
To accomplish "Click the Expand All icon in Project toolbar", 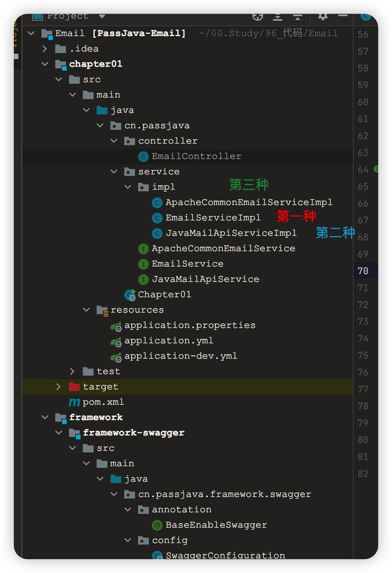I will (278, 16).
